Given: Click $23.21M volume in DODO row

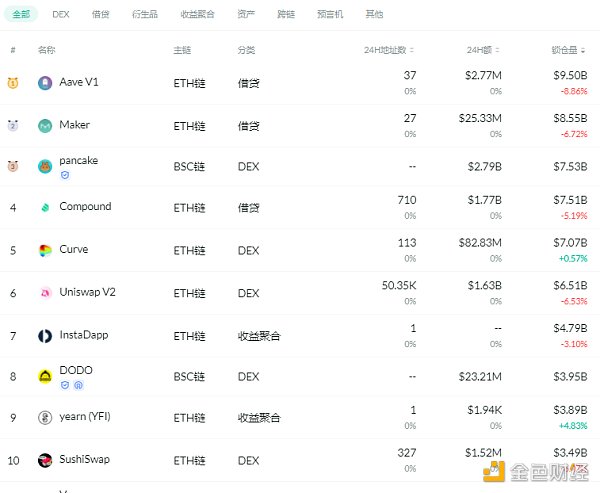Looking at the screenshot, I should [x=480, y=377].
